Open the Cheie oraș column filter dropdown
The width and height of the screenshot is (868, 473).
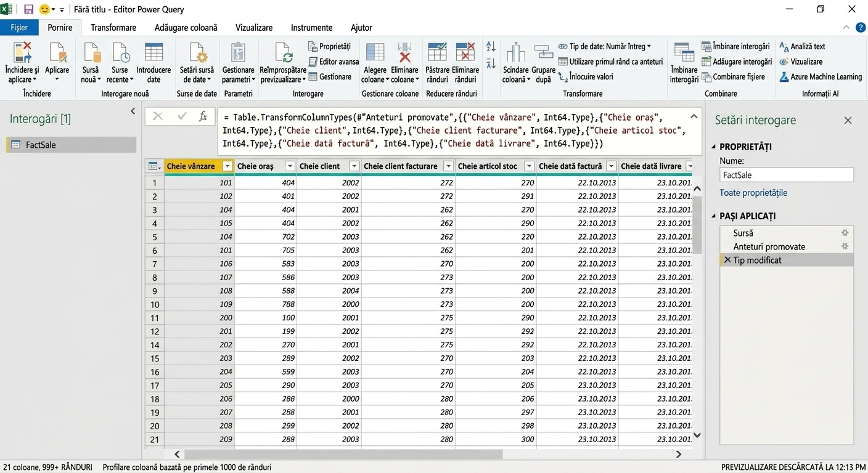click(290, 166)
